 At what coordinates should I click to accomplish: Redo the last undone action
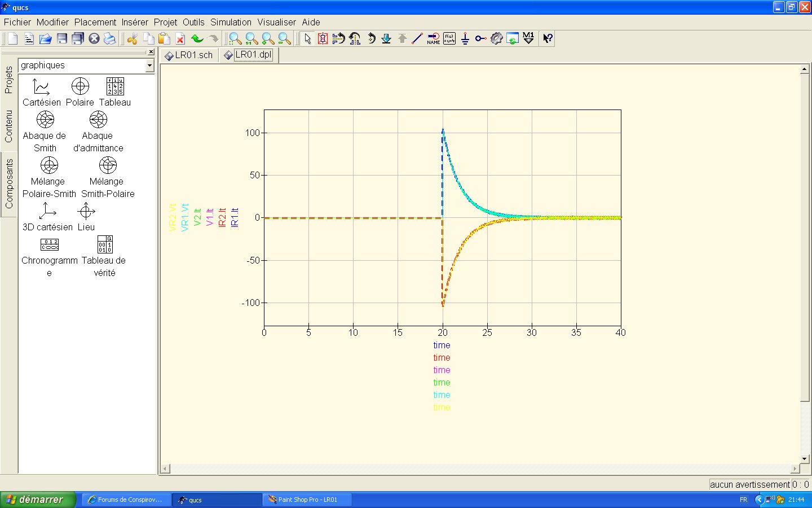point(213,38)
